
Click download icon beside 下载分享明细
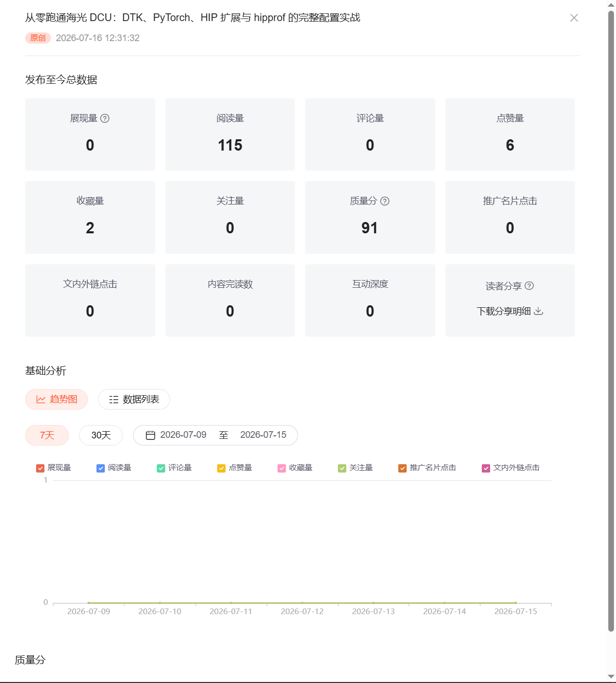[538, 311]
